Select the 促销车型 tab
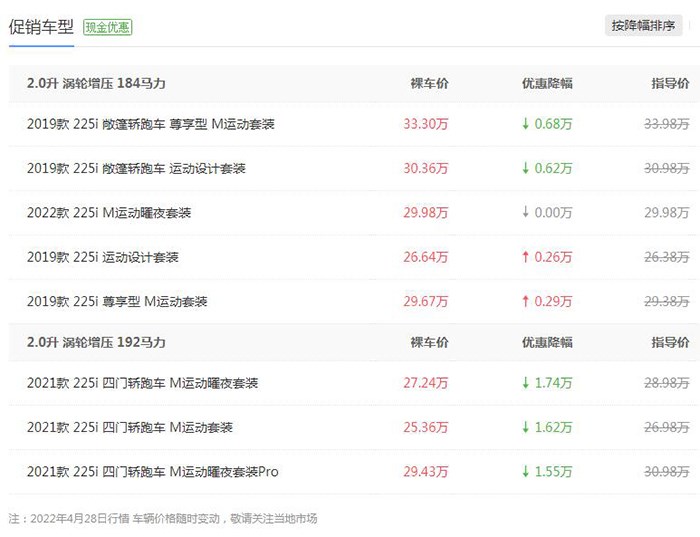This screenshot has width=700, height=537. pos(41,27)
